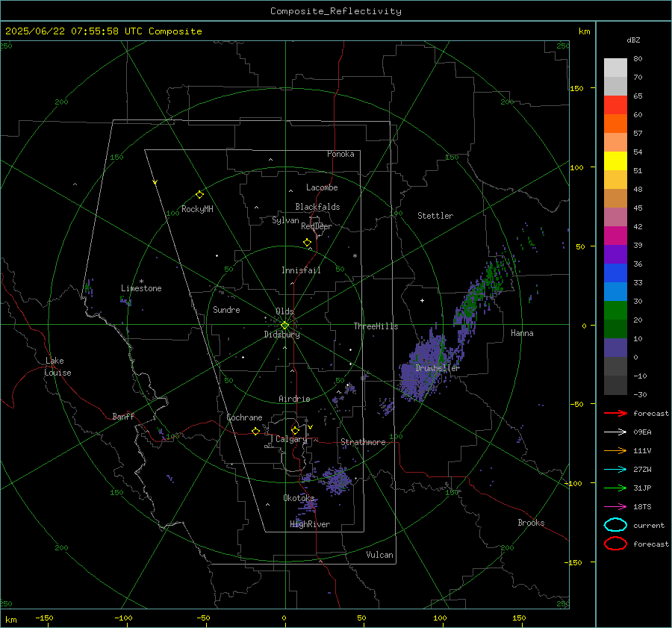Click the yellow diamond marker below RedDeer

point(307,243)
